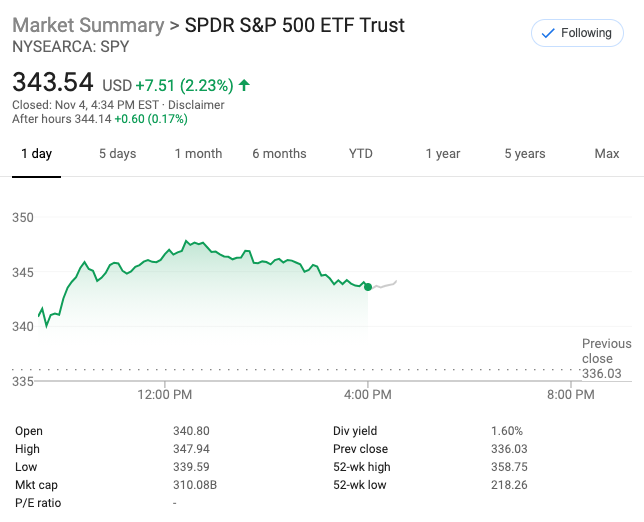Open the Market Summary link

point(88,25)
